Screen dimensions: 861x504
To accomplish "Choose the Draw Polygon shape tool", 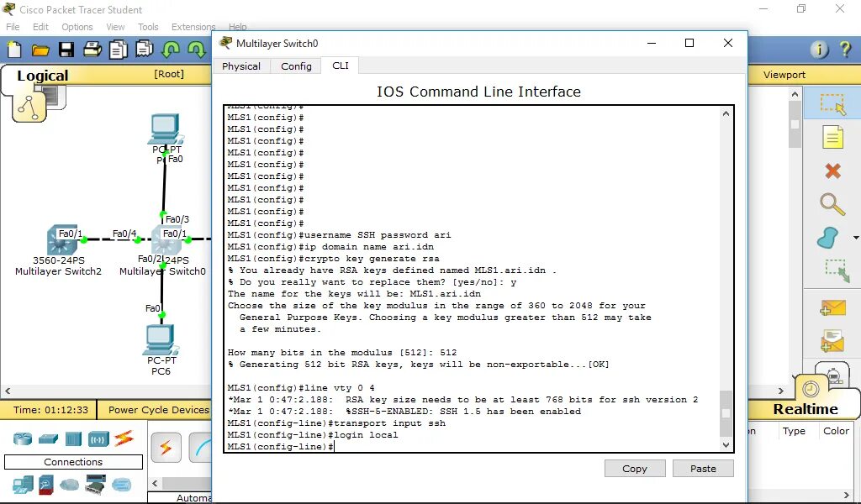I will (x=828, y=238).
